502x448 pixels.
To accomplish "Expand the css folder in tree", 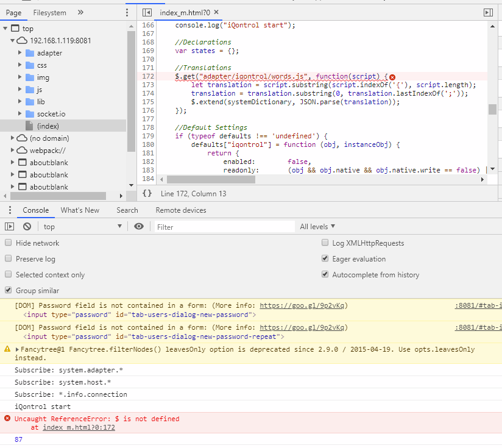I will tap(20, 65).
